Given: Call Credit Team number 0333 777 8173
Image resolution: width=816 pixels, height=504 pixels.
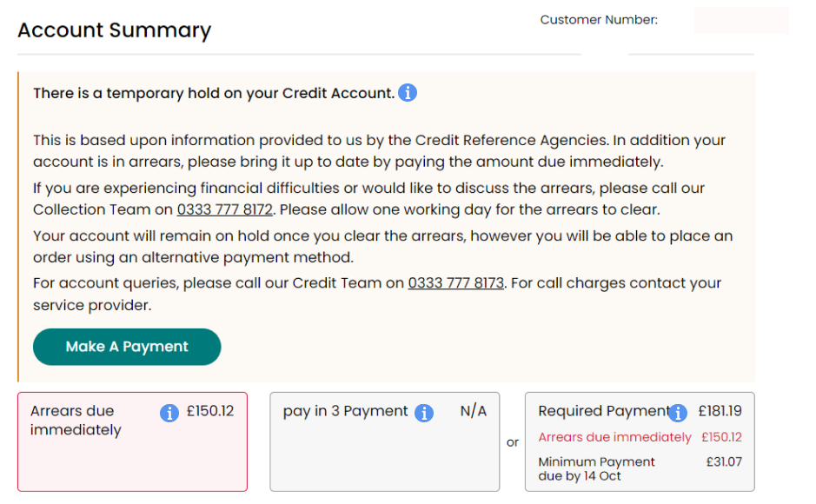Looking at the screenshot, I should coord(456,283).
